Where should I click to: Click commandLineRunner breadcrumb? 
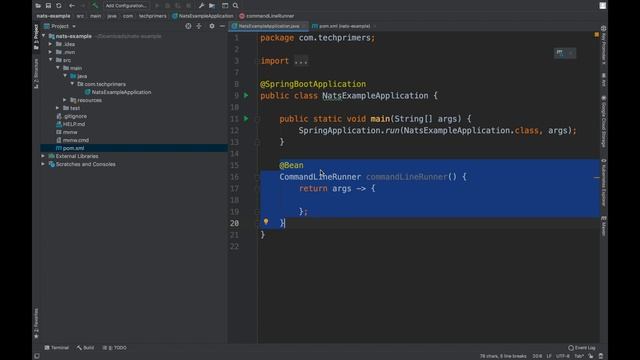[x=267, y=16]
